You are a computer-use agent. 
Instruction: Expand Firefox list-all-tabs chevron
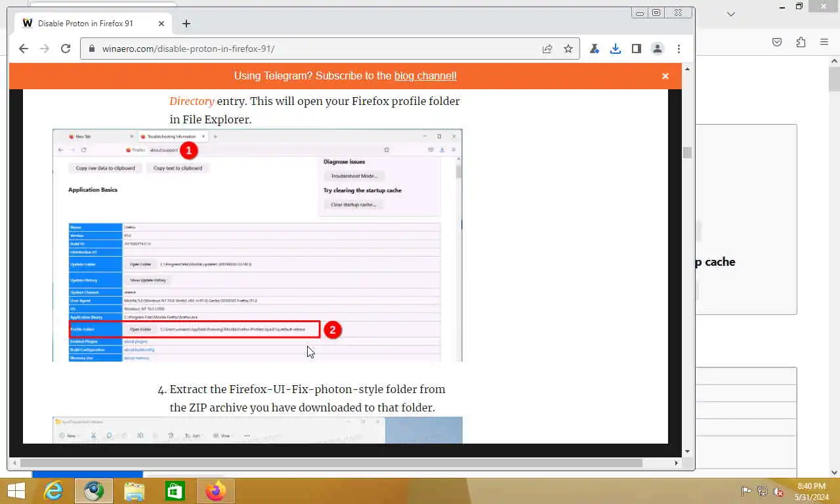click(731, 14)
